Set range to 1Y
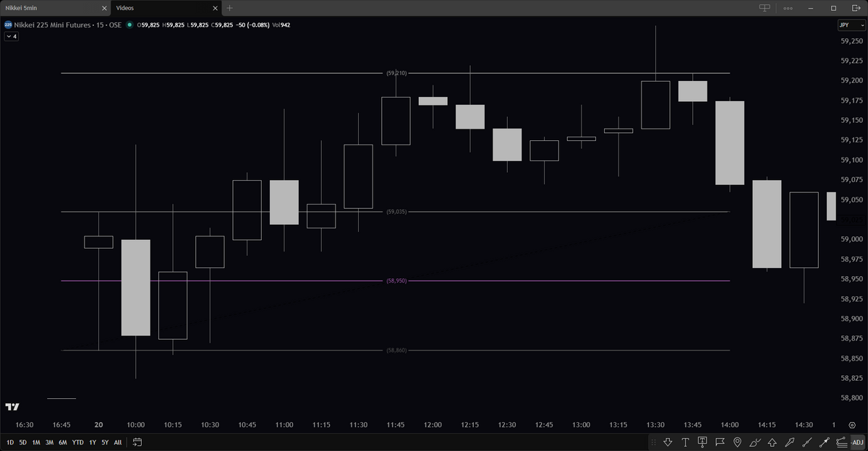This screenshot has width=868, height=451. point(93,442)
